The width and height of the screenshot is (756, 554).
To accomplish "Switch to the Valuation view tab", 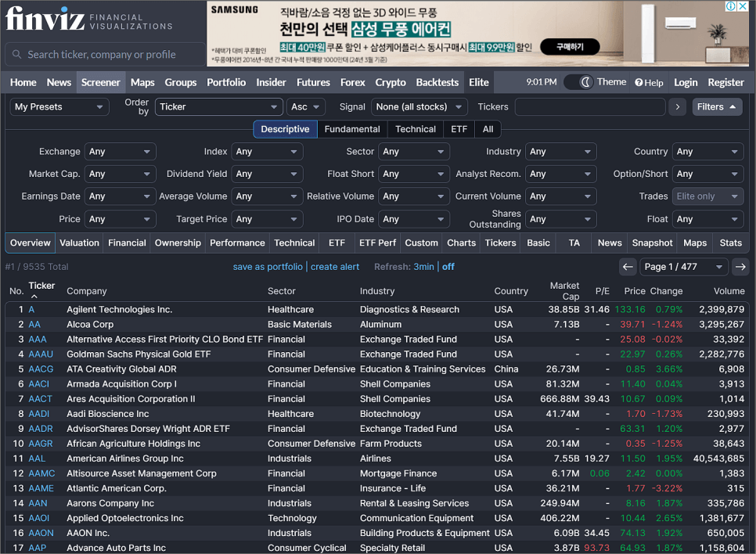I will pos(79,243).
